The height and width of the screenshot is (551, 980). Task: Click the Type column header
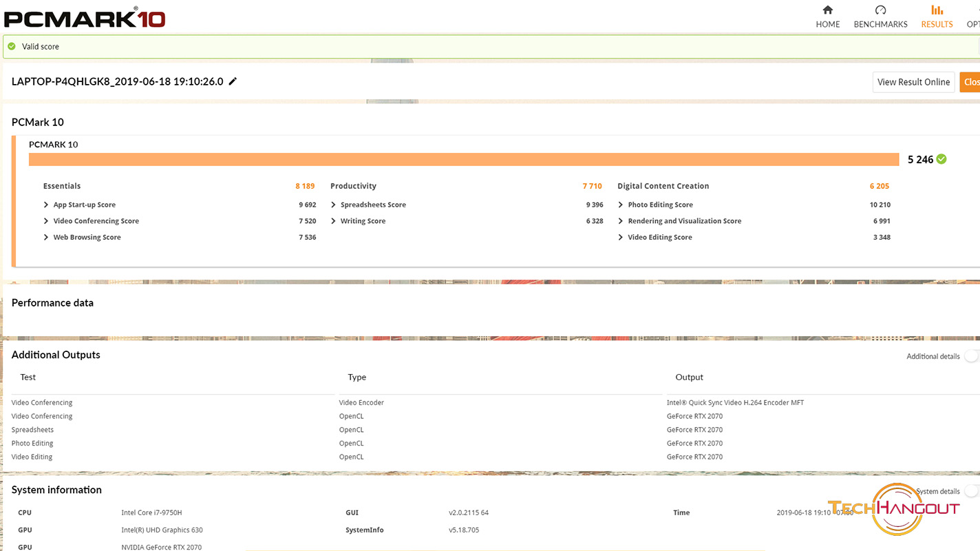point(357,377)
